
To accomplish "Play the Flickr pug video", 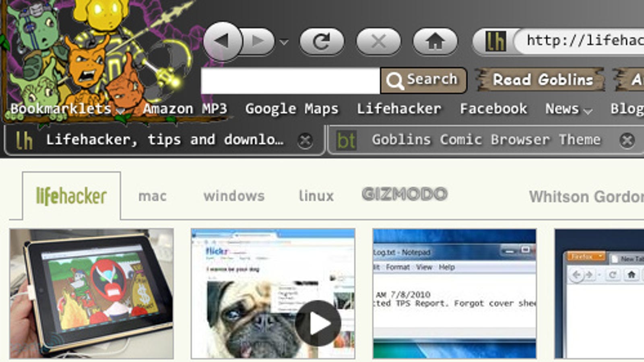I will pyautogui.click(x=318, y=323).
